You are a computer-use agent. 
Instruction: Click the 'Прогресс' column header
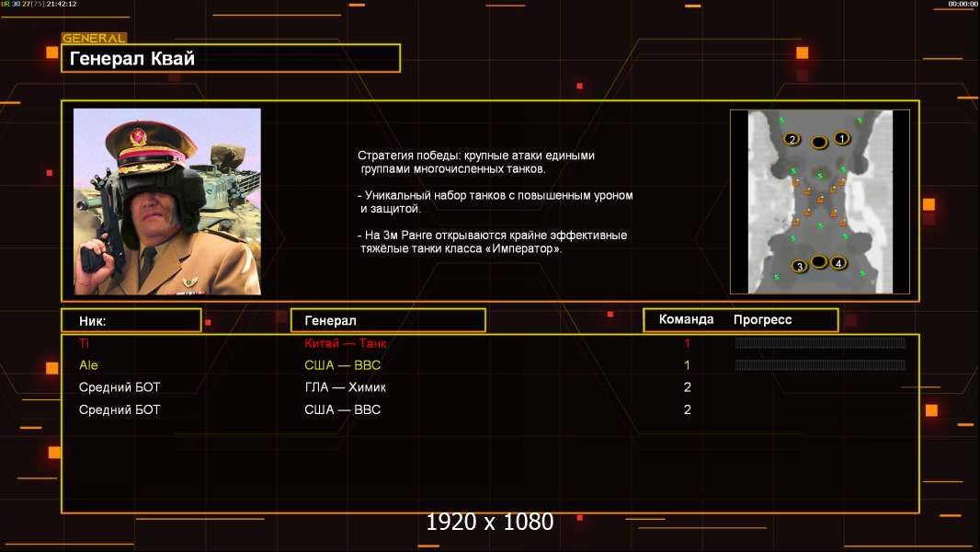coord(762,319)
